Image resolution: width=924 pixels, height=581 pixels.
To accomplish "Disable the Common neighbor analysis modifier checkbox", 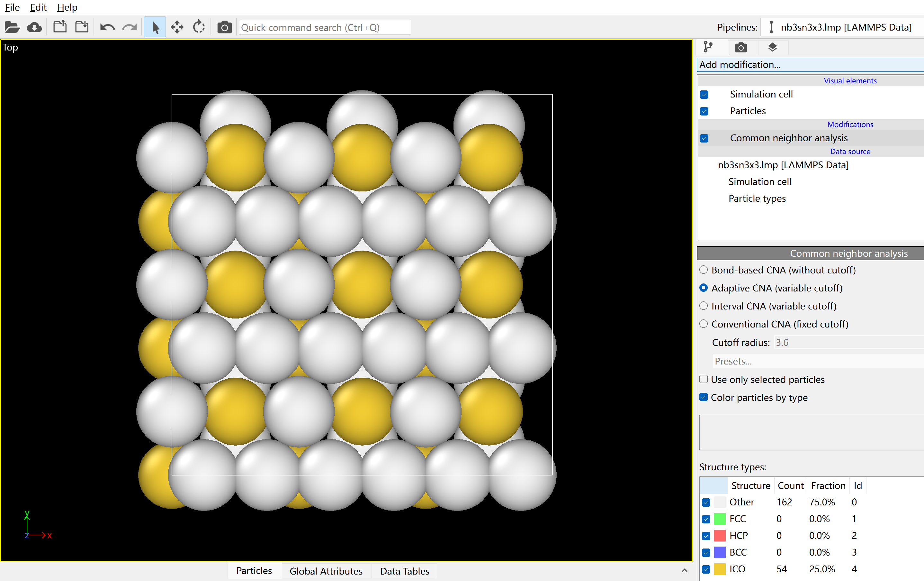I will click(x=704, y=138).
